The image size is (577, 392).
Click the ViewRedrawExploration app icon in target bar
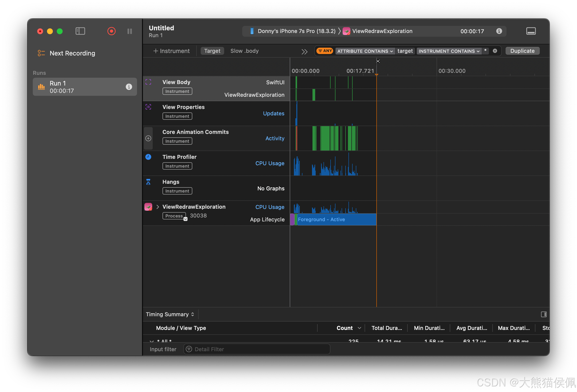click(346, 31)
